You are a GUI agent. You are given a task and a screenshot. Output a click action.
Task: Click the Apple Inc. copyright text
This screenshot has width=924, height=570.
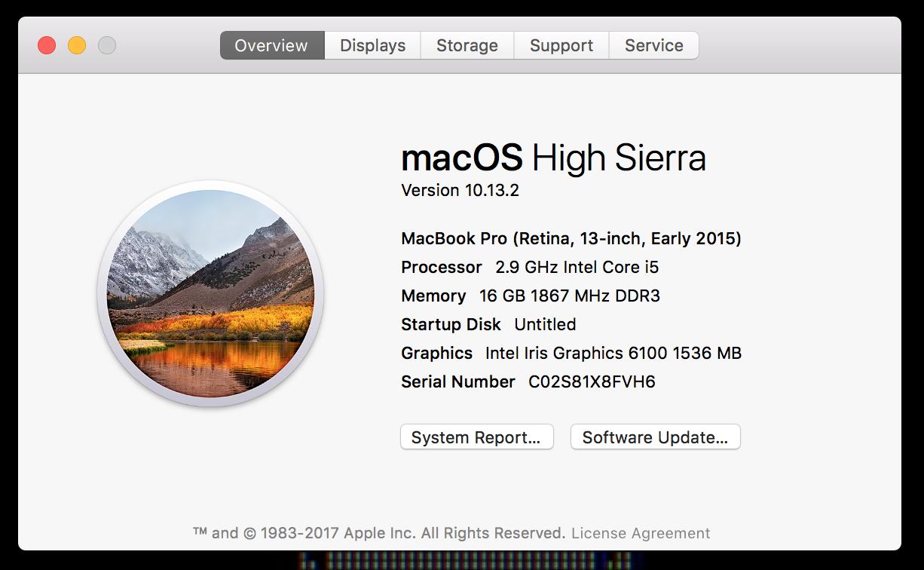[x=379, y=533]
